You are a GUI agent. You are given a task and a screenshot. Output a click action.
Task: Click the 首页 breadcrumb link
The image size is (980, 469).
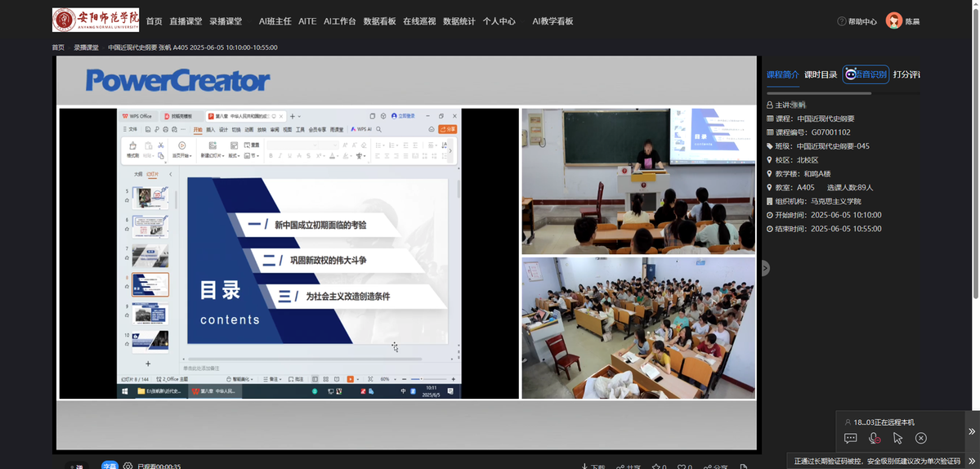(58, 47)
